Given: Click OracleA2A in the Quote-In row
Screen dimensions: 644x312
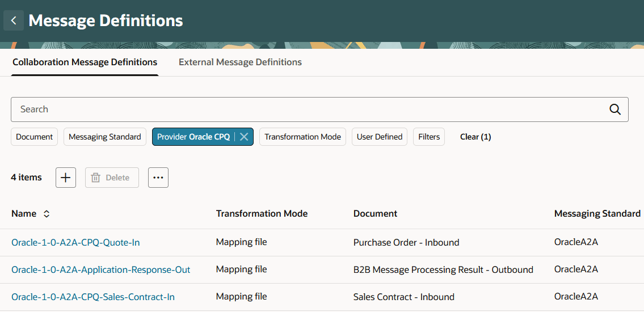Looking at the screenshot, I should (576, 242).
